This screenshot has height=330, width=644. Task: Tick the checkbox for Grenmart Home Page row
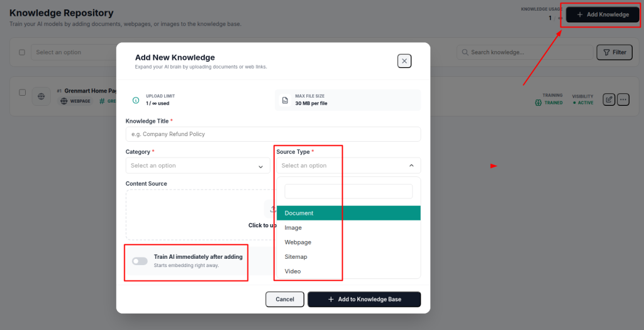23,92
